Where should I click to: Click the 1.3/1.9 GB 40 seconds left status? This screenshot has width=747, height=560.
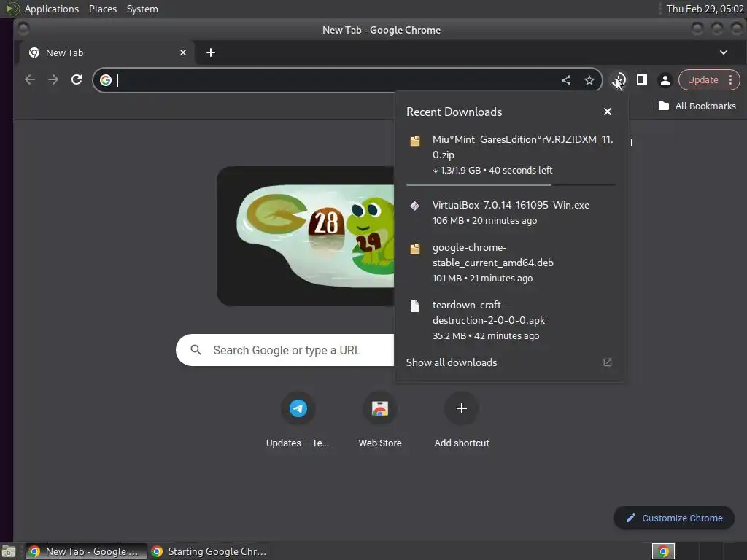pyautogui.click(x=492, y=170)
